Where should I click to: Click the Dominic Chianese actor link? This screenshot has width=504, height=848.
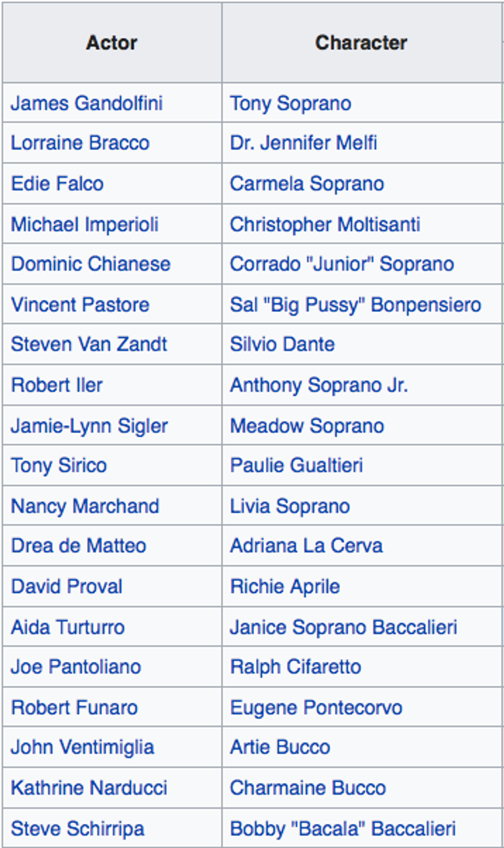(x=91, y=264)
